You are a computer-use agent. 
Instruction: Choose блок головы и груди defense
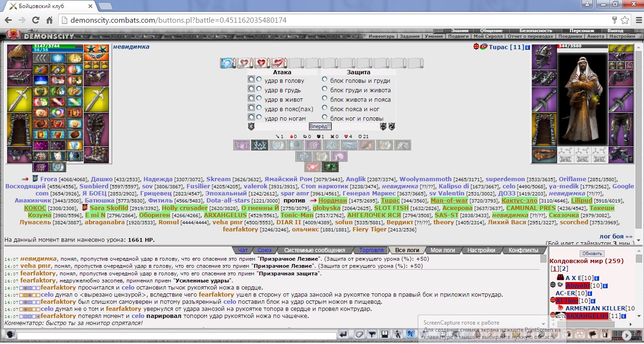(325, 79)
